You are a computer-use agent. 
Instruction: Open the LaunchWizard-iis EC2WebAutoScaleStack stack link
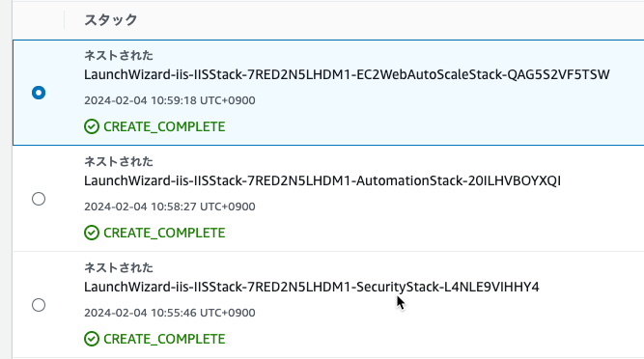tap(347, 74)
